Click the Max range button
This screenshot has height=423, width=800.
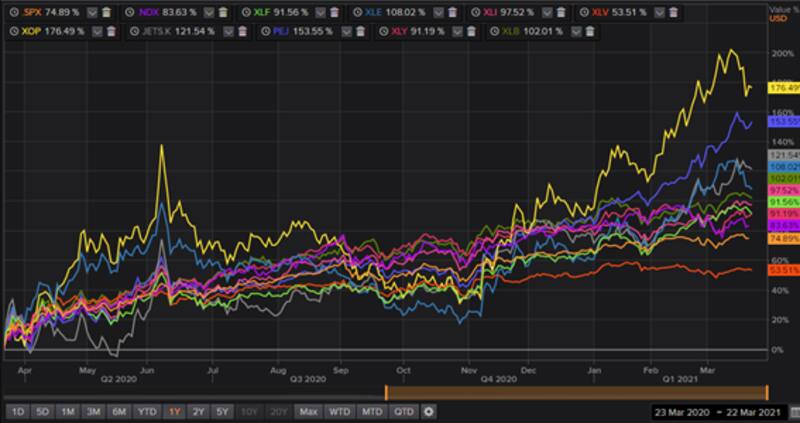point(308,411)
